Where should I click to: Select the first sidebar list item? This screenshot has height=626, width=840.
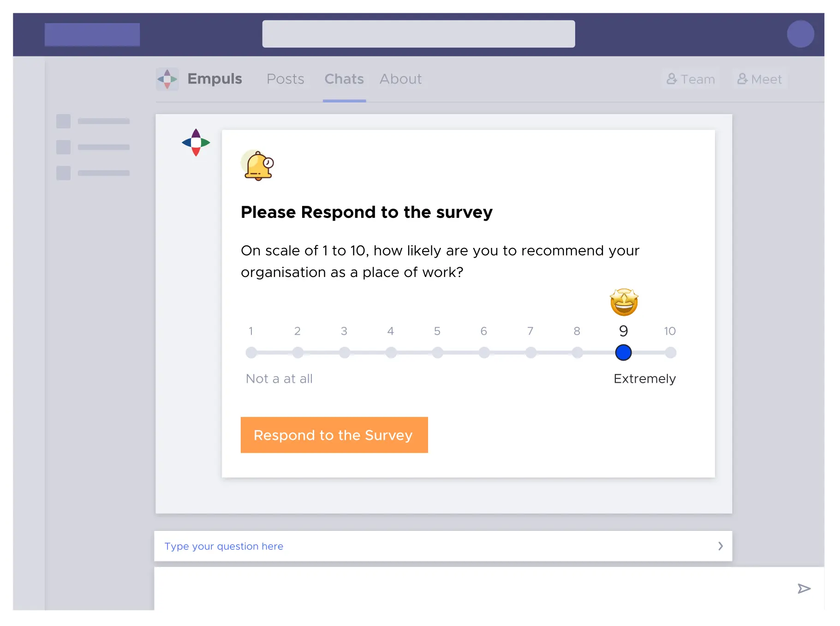pyautogui.click(x=93, y=121)
